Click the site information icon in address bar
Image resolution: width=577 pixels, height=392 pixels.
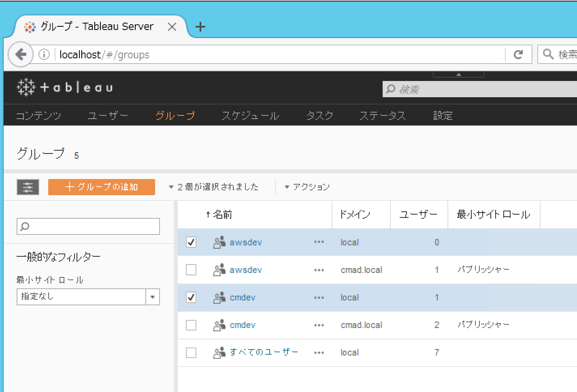pos(44,54)
